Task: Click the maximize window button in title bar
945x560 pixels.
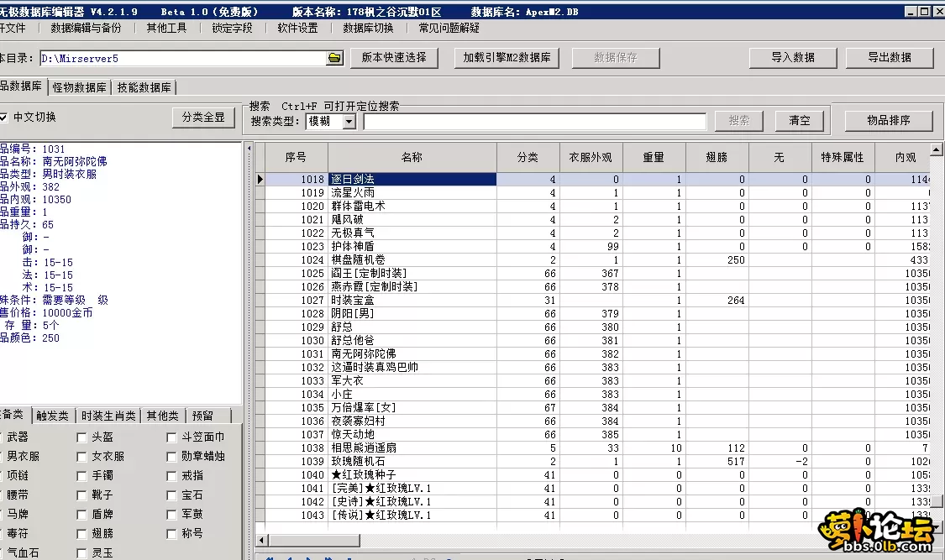Action: (924, 12)
